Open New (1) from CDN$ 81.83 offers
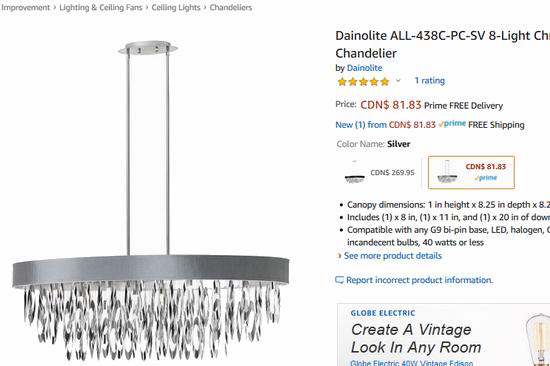 coord(385,125)
